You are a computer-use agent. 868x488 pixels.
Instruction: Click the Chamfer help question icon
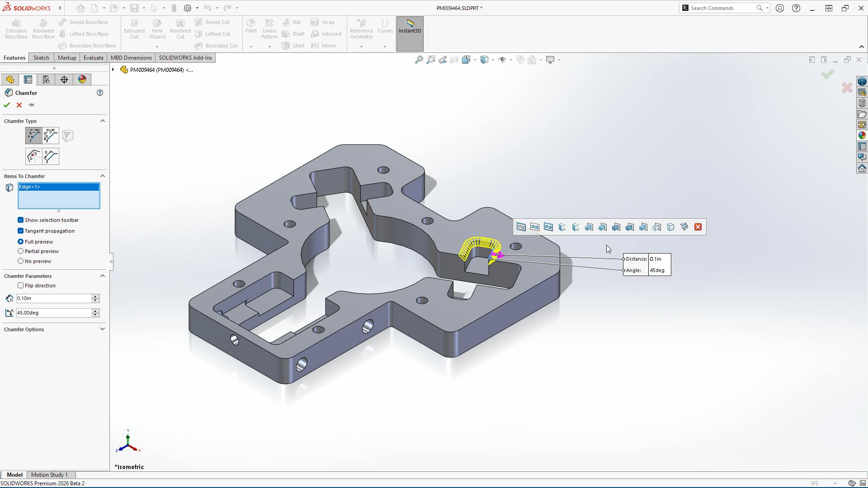[x=100, y=93]
